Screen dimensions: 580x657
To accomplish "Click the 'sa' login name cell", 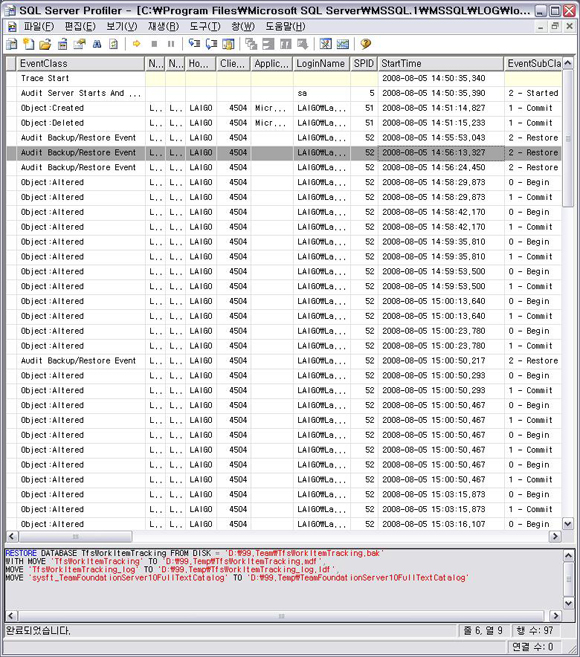I will pos(321,93).
